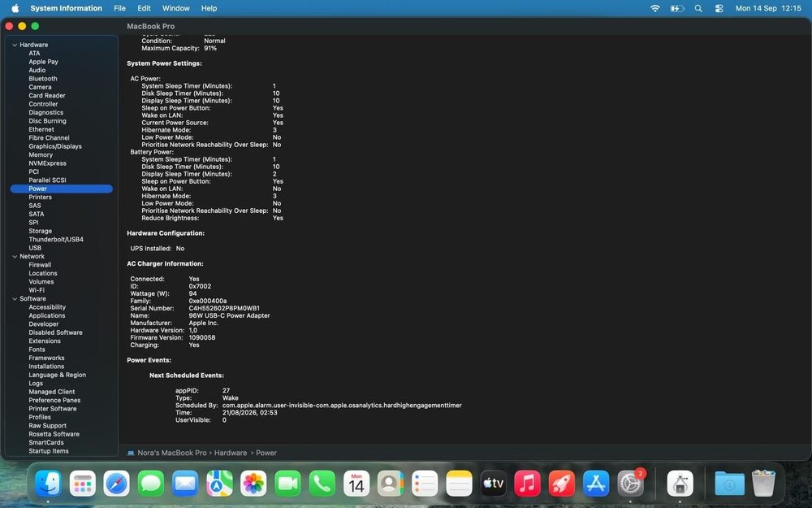Launch Launchpad from the Dock

pos(82,484)
